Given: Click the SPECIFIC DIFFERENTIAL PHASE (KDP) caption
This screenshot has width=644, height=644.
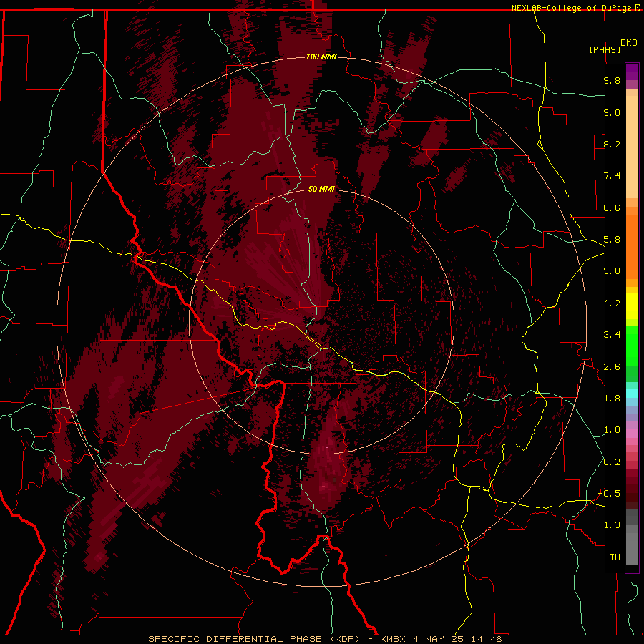Looking at the screenshot, I should point(254,639).
